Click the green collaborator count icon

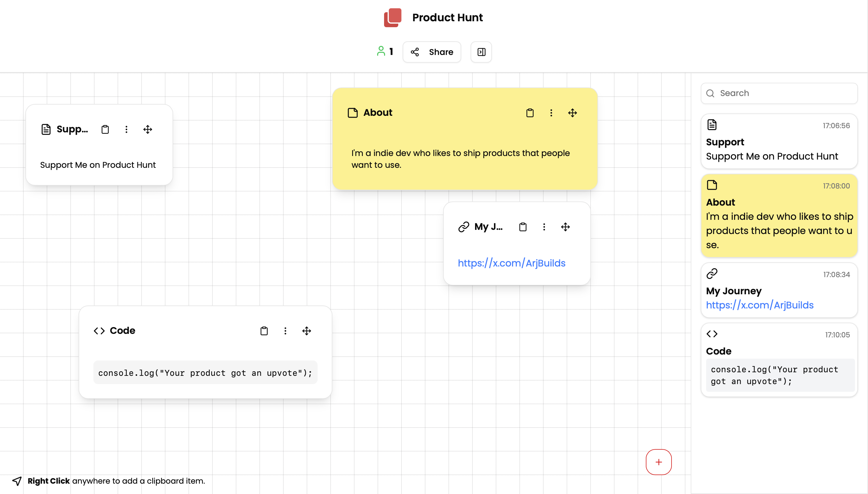pyautogui.click(x=381, y=51)
